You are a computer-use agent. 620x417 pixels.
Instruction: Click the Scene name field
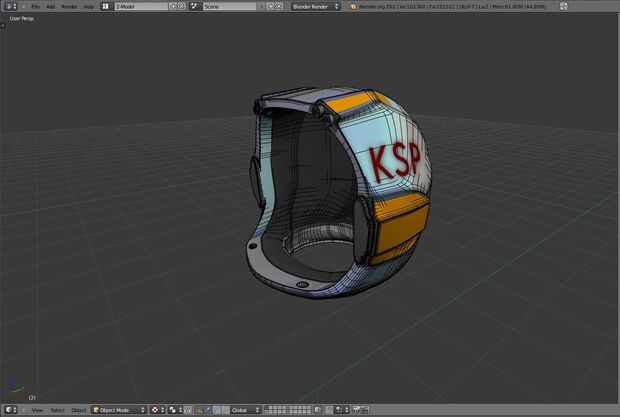[229, 6]
